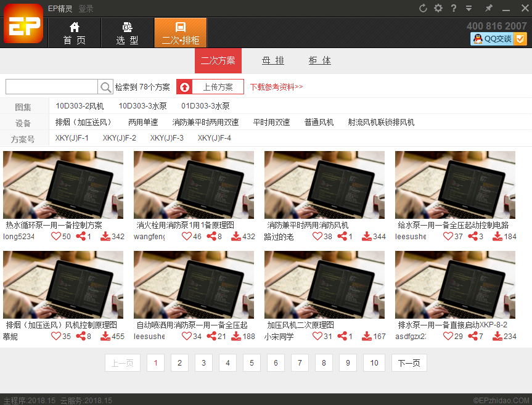Go to page 5
This screenshot has height=405, width=532.
click(x=252, y=363)
